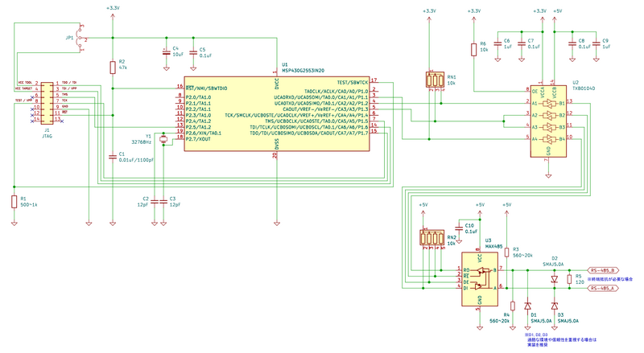Screen dimensions: 644x353
Task: Click the RN1 10k resistor network
Action: (x=435, y=80)
